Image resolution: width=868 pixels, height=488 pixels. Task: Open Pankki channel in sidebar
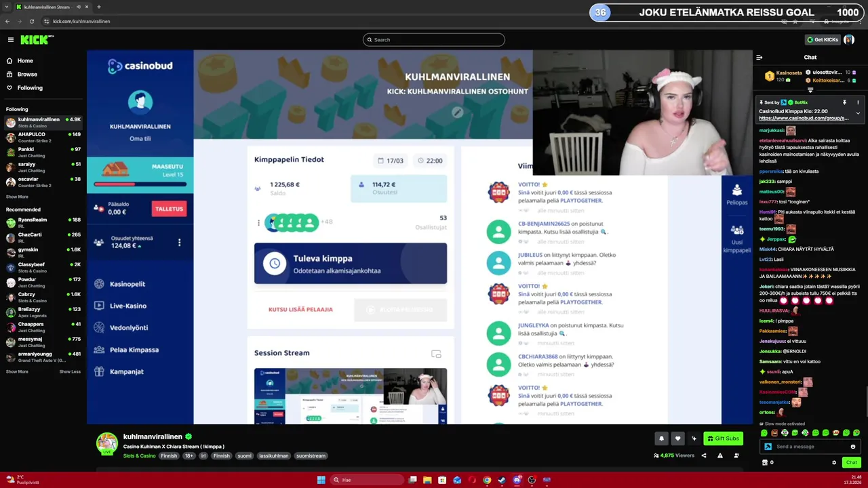(43, 152)
